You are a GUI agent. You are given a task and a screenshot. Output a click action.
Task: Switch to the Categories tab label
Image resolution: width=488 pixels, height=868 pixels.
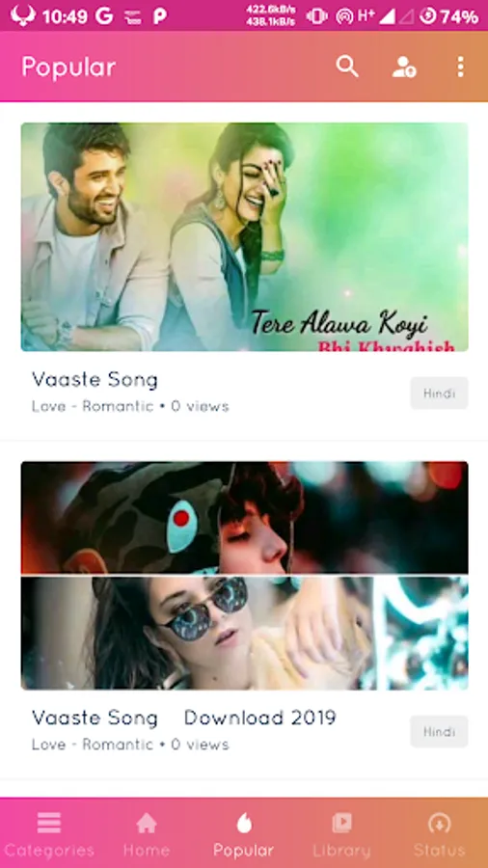[49, 851]
